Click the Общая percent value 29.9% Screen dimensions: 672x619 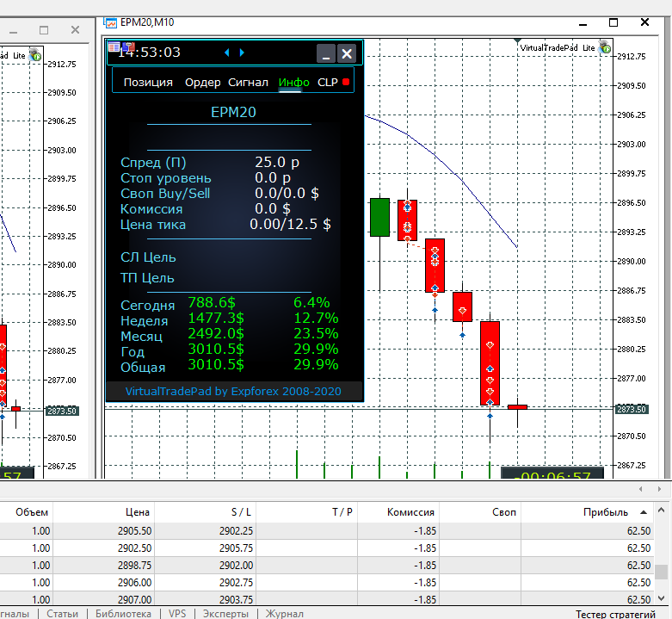pyautogui.click(x=316, y=364)
